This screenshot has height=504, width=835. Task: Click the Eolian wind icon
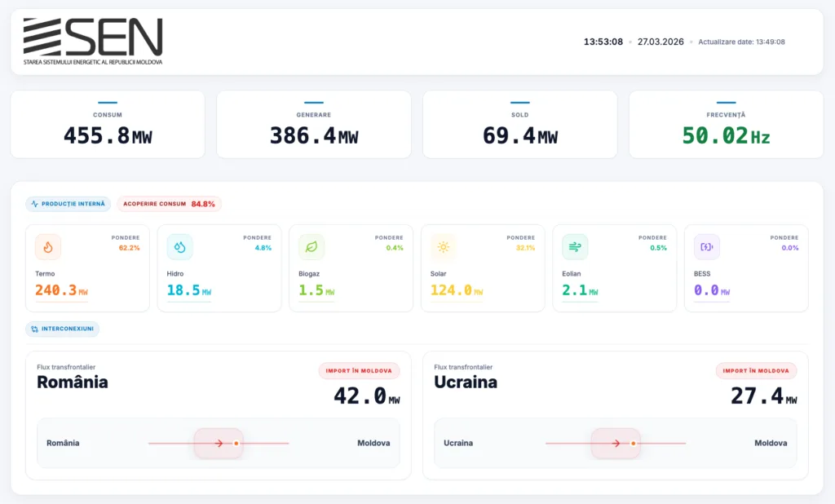click(x=575, y=246)
